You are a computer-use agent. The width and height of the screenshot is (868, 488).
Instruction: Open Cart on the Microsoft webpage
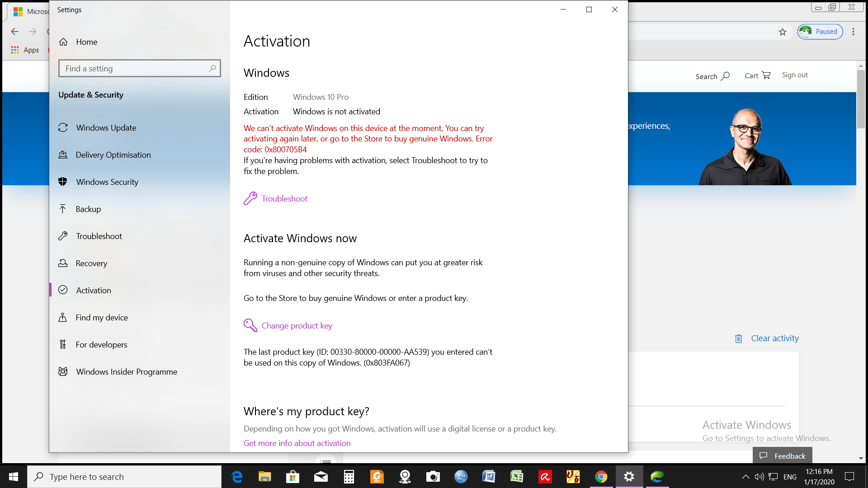[x=758, y=75]
